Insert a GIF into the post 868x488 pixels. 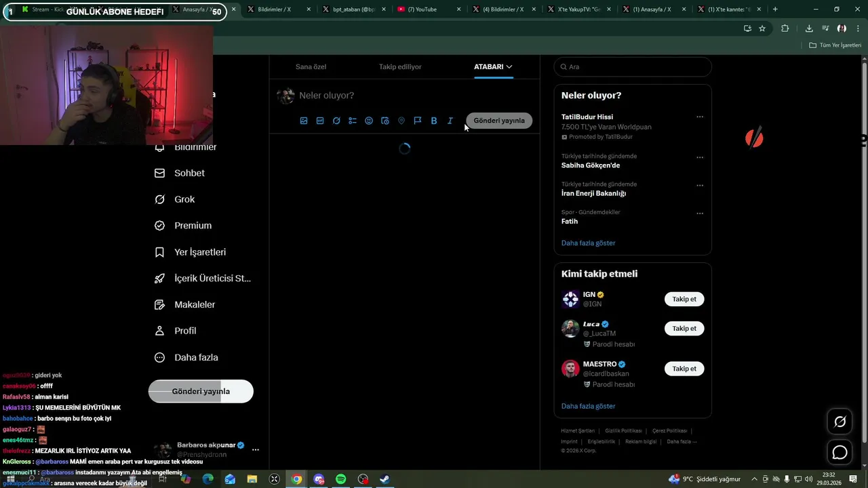point(320,121)
